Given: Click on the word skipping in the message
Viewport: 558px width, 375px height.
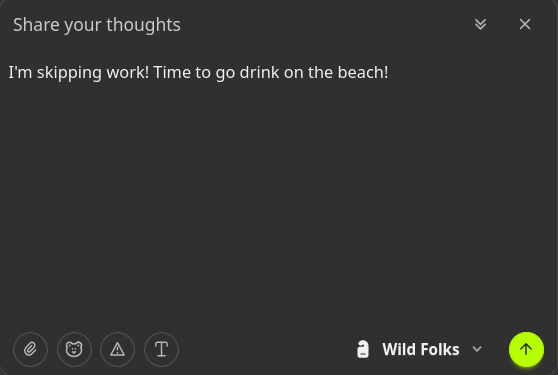Looking at the screenshot, I should click(69, 73).
